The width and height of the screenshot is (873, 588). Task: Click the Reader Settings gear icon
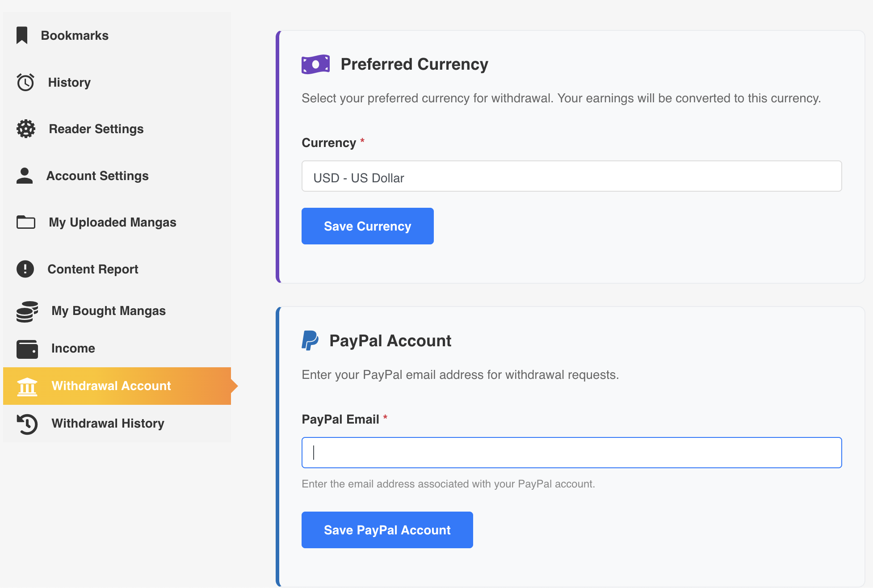tap(25, 129)
